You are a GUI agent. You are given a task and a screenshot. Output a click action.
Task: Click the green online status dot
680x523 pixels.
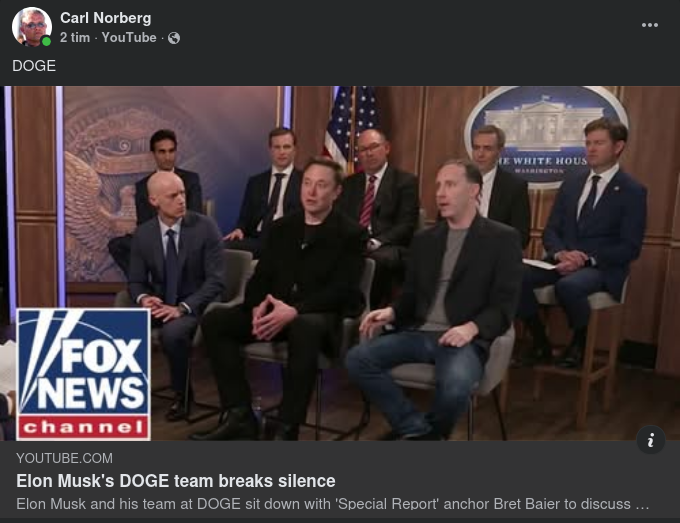pyautogui.click(x=46, y=42)
